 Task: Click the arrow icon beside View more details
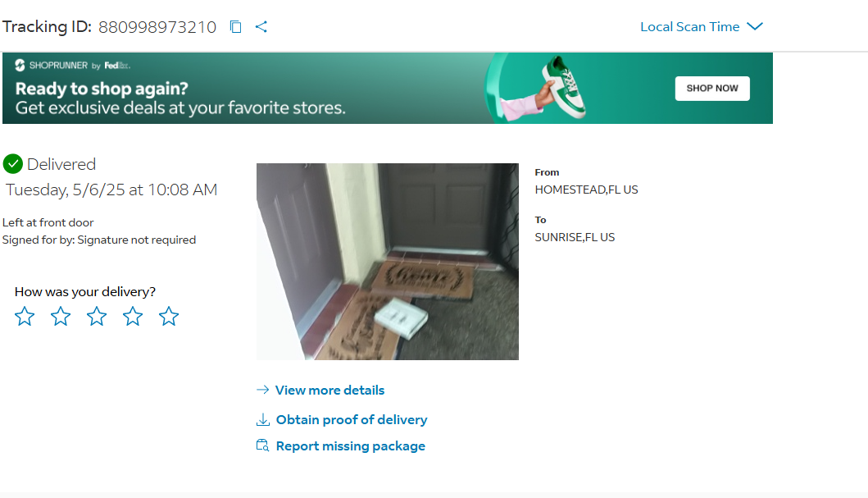tap(263, 391)
